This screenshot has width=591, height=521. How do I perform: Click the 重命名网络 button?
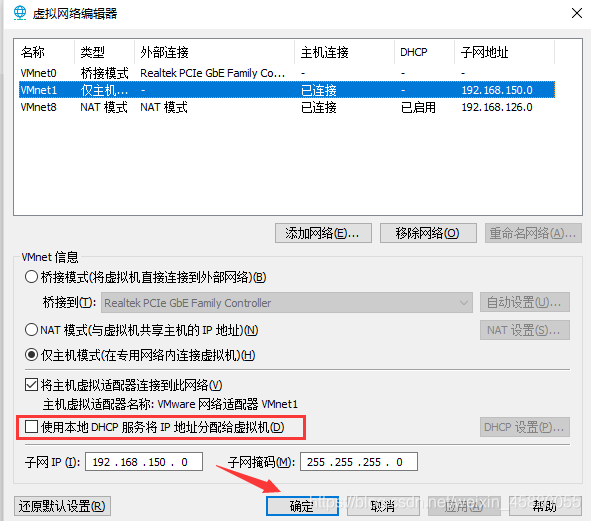[533, 233]
